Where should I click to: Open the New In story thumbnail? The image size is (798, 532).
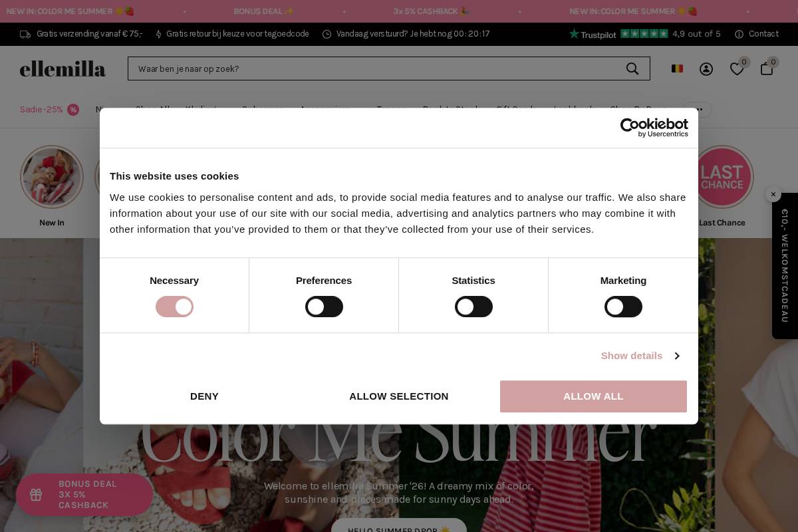(52, 177)
